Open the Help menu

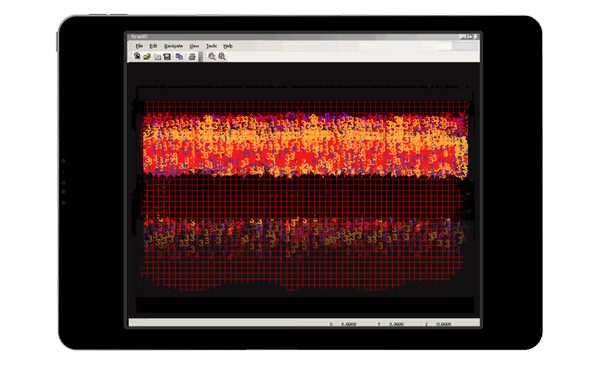coord(228,46)
